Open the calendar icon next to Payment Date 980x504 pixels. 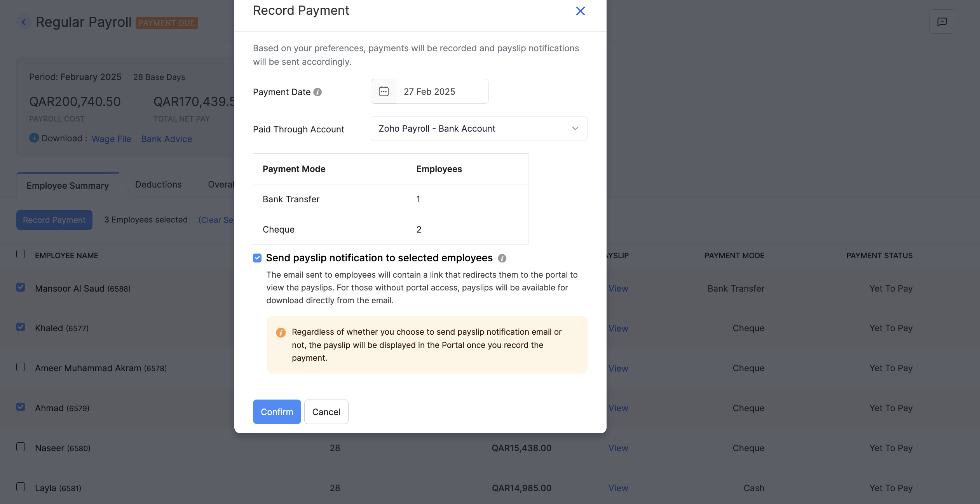[x=383, y=91]
